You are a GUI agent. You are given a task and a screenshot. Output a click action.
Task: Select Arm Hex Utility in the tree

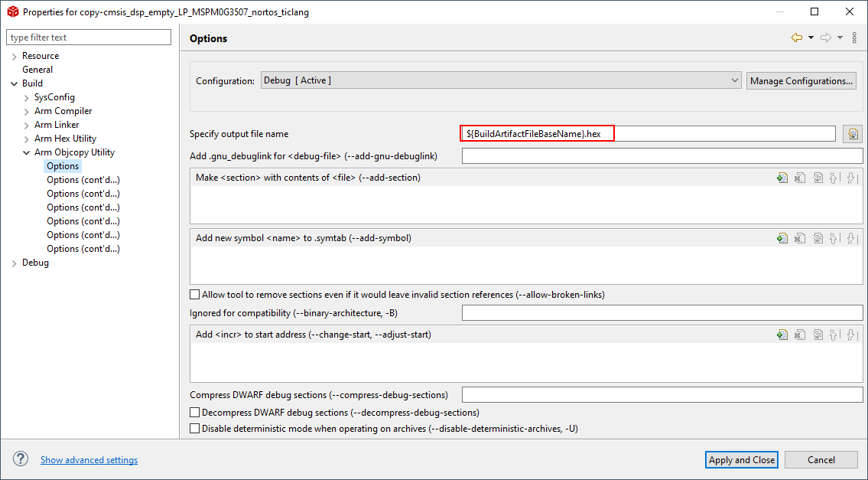click(x=65, y=139)
